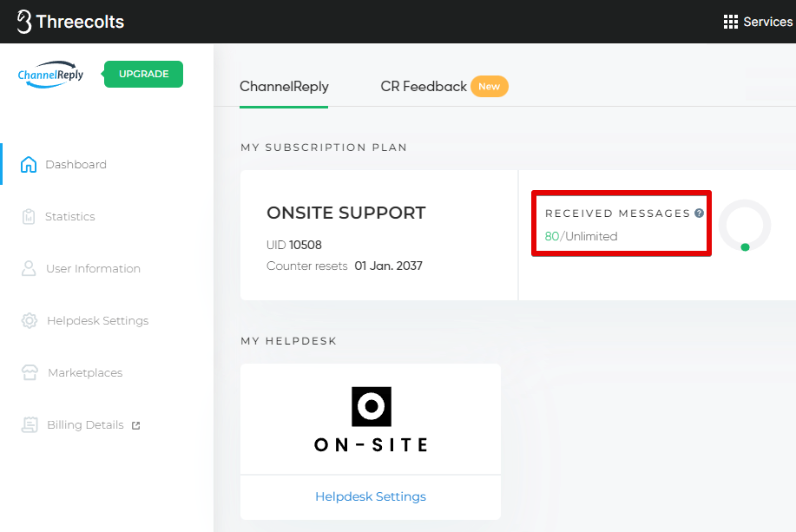Click the ONSITE SUPPORT plan title
Viewport: 796px width, 532px height.
point(346,213)
